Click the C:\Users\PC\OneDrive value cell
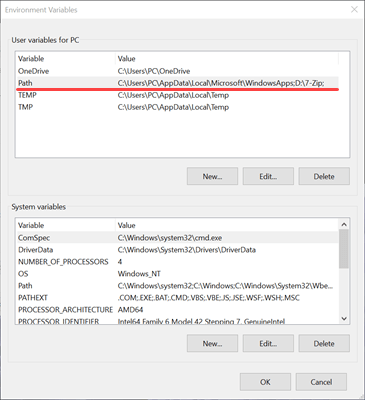This screenshot has width=365, height=400. 154,71
